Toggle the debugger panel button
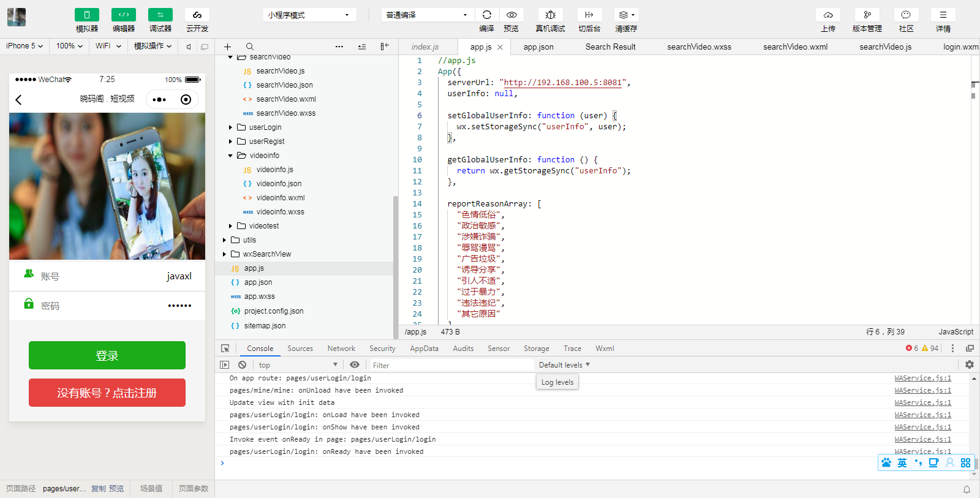Image resolution: width=980 pixels, height=498 pixels. tap(160, 15)
